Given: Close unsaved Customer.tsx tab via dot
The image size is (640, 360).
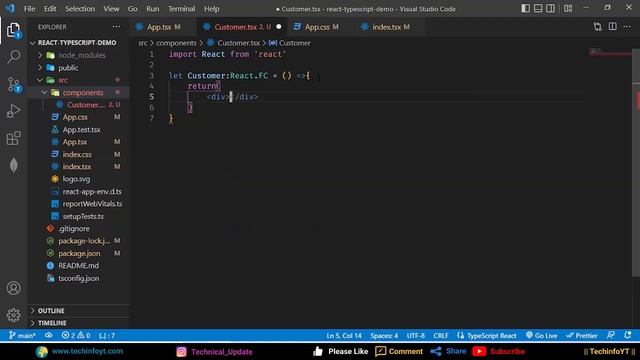Looking at the screenshot, I should (279, 27).
